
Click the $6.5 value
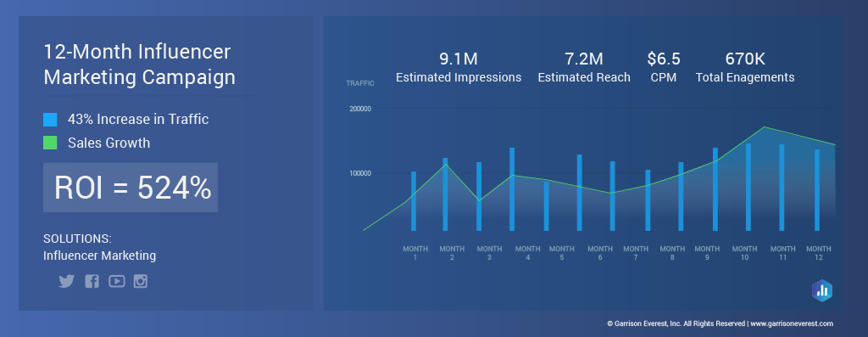[x=664, y=59]
